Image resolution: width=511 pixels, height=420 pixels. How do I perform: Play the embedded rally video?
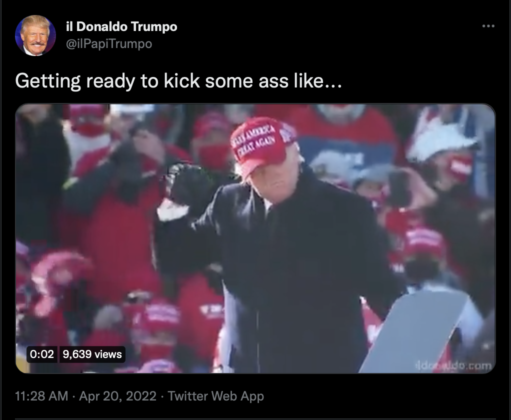pyautogui.click(x=255, y=238)
